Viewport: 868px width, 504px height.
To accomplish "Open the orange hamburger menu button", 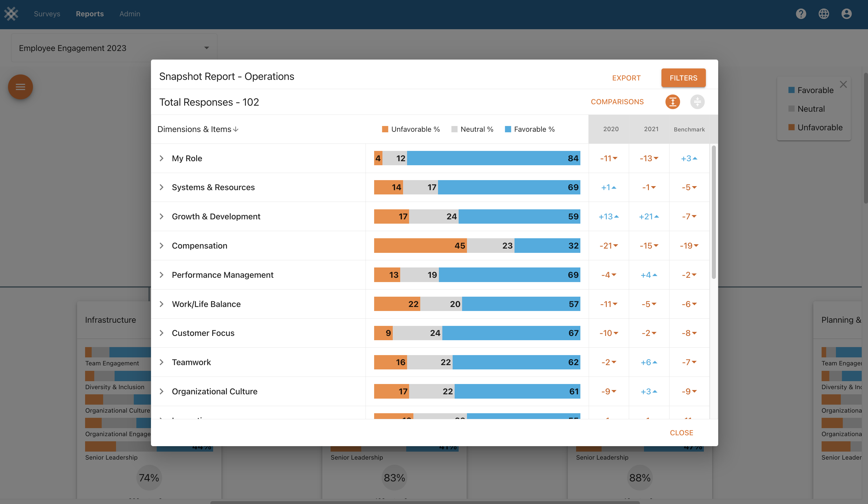I will click(20, 87).
